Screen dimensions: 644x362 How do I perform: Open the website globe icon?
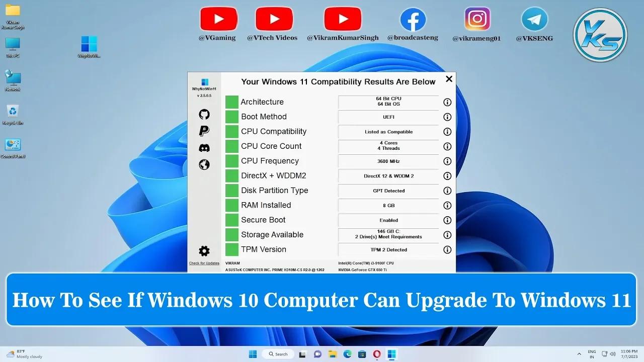click(204, 164)
